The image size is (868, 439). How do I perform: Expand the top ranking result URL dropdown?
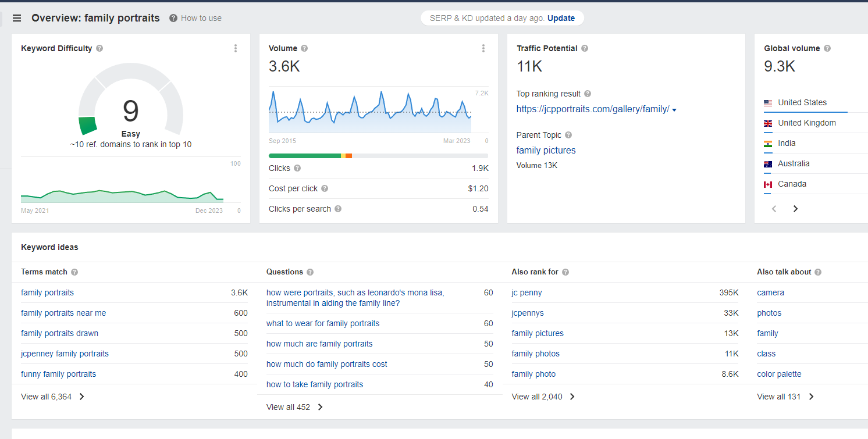[674, 109]
